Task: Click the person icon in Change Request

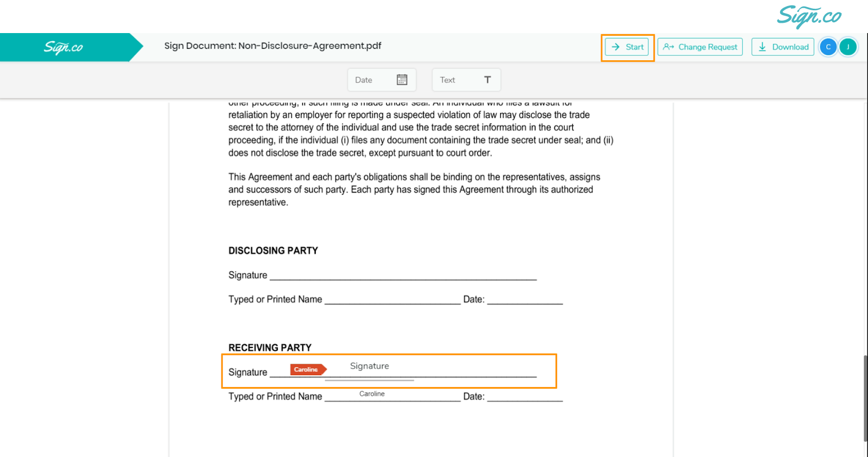Action: click(x=668, y=47)
